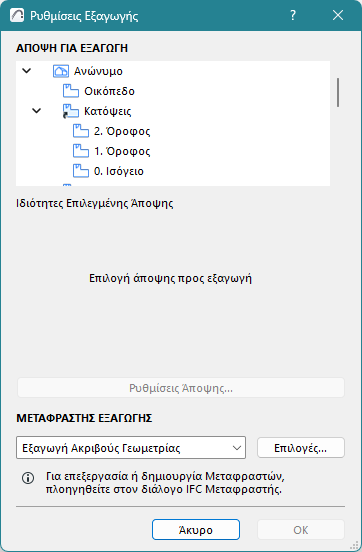Click the Οικόπεδο floor plan icon

71,91
